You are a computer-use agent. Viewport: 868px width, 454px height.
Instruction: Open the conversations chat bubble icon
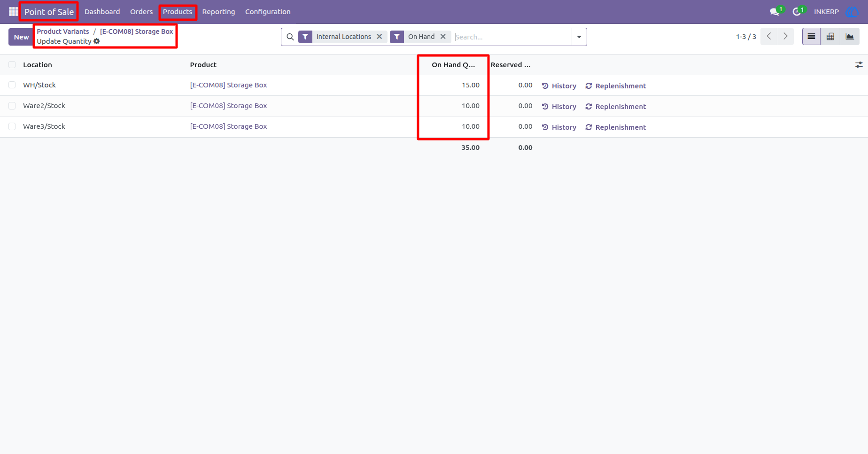tap(775, 12)
